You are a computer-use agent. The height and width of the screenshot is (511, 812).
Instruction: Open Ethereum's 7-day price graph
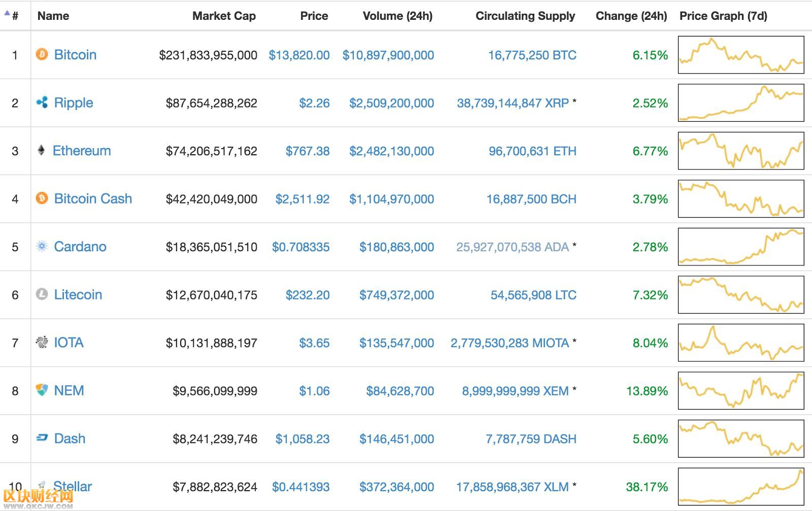click(741, 151)
